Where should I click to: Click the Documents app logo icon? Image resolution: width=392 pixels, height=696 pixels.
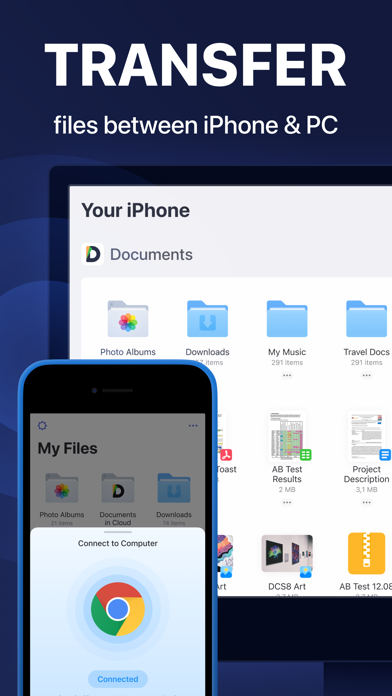coord(92,254)
